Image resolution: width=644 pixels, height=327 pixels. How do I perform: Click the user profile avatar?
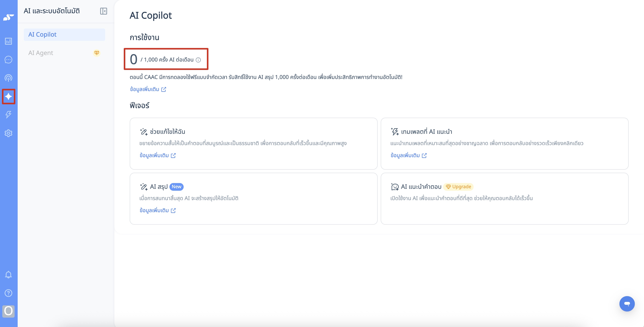(8, 311)
